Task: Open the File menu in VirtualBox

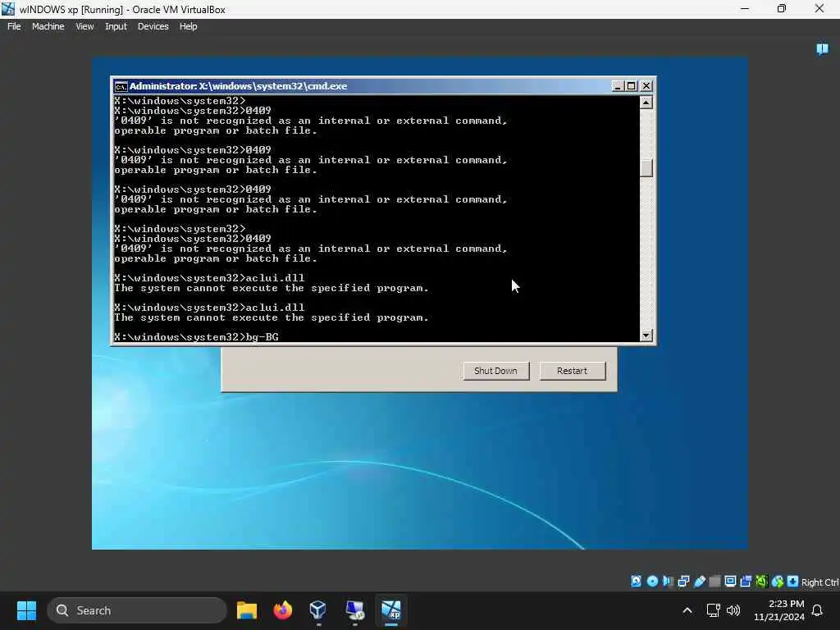Action: [14, 26]
